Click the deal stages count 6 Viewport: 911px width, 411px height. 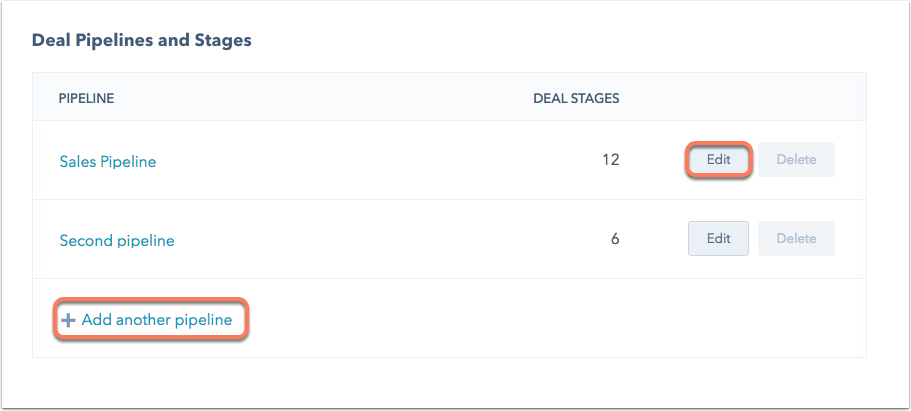click(x=615, y=239)
